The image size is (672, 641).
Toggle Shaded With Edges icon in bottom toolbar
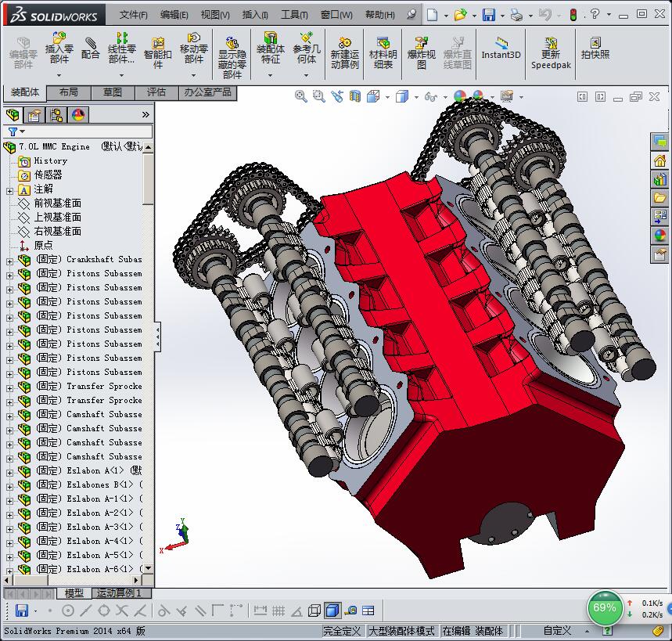332,610
